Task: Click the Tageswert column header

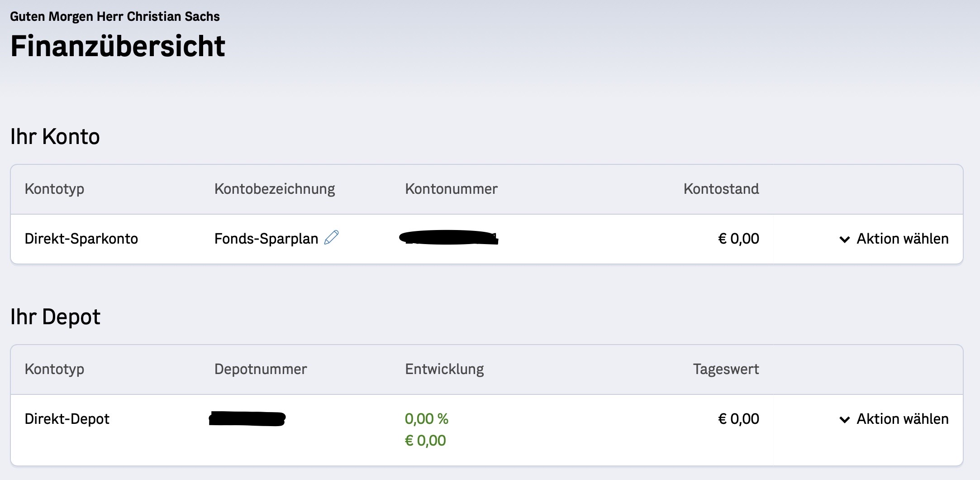Action: 726,369
